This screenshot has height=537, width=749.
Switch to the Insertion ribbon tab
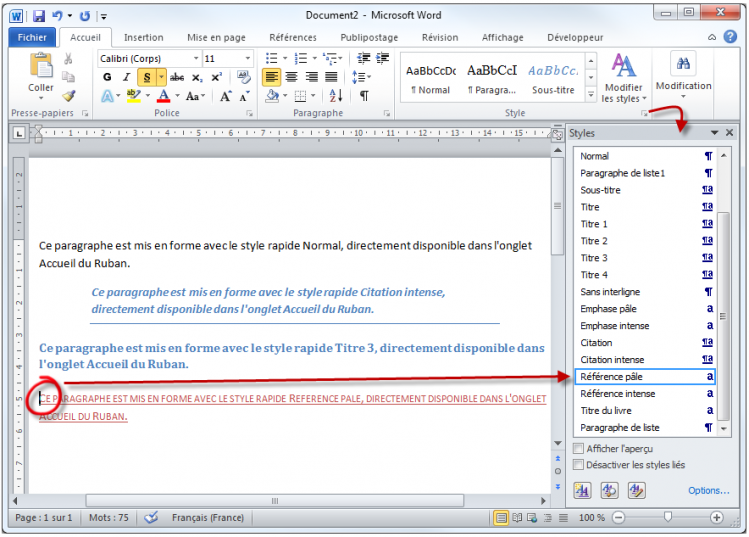(143, 38)
